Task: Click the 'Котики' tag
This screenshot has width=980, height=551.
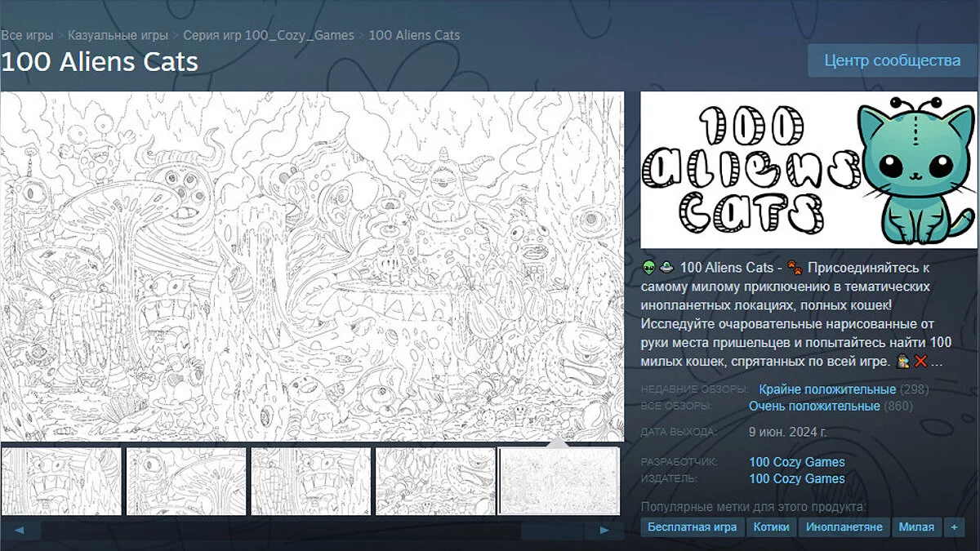Action: point(771,527)
